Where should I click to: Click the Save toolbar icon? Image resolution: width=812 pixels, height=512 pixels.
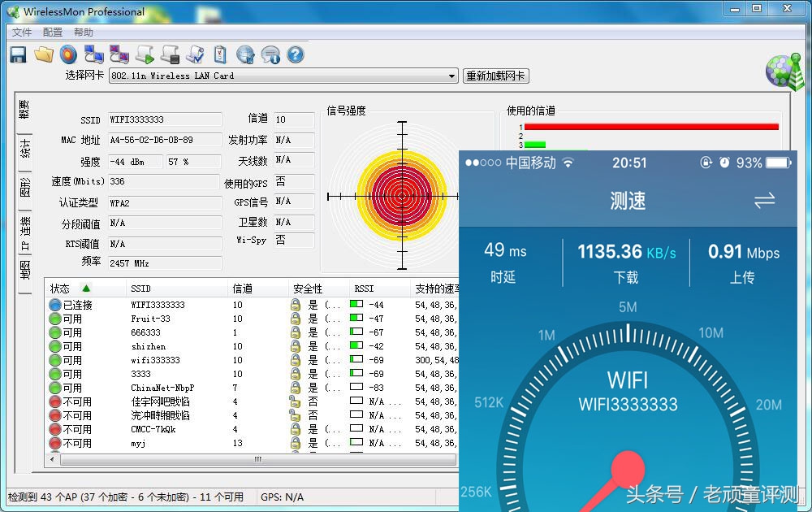point(17,54)
